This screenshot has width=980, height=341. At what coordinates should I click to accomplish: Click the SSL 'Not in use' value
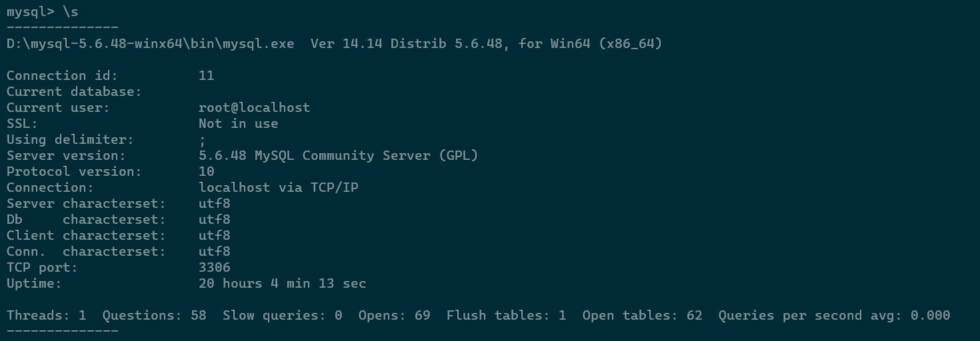[x=238, y=124]
